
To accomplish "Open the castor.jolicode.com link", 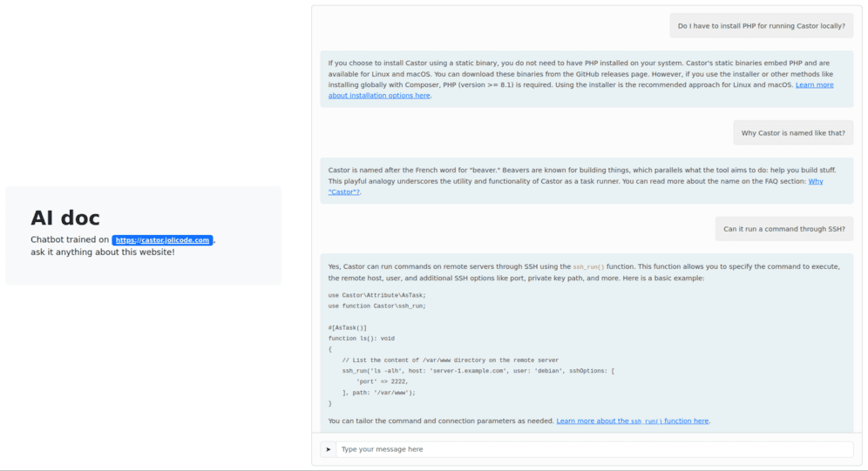I will tap(162, 240).
